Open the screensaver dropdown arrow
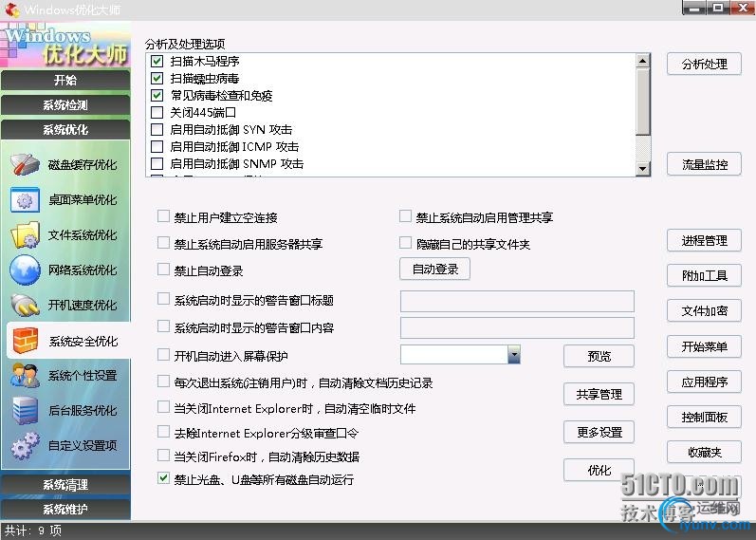This screenshot has width=756, height=540. pos(514,355)
